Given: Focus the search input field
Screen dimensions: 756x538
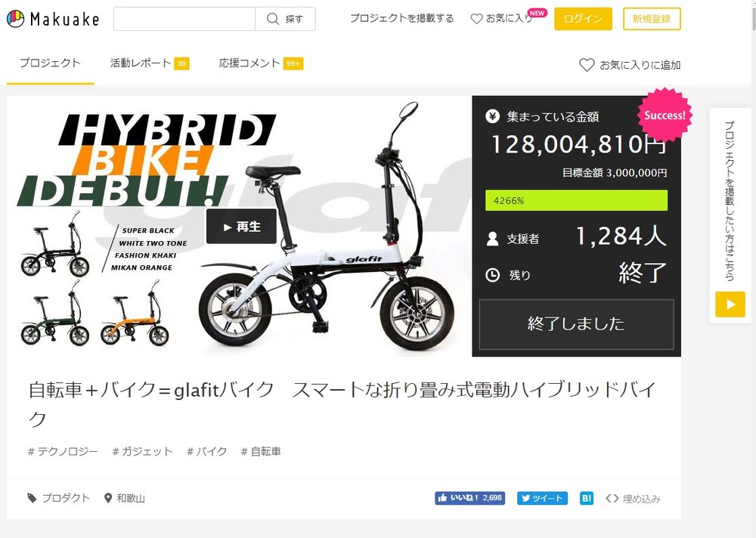Looking at the screenshot, I should tap(184, 19).
